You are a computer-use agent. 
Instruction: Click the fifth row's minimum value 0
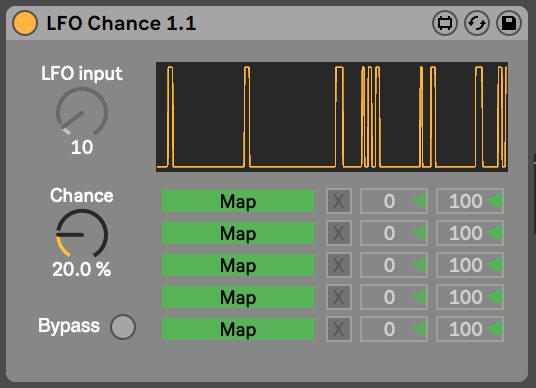point(393,329)
